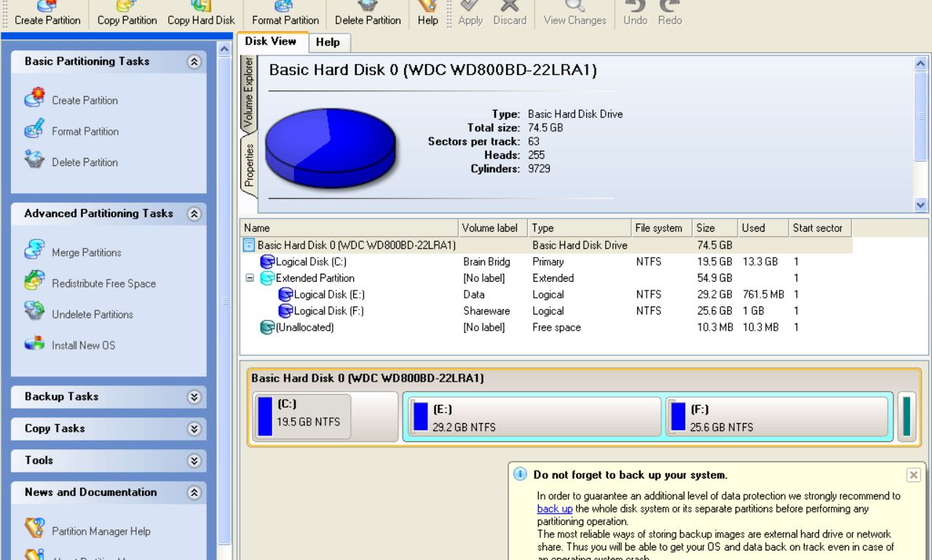Image resolution: width=932 pixels, height=560 pixels.
Task: Click the Redistribute Free Space link
Action: click(x=104, y=283)
